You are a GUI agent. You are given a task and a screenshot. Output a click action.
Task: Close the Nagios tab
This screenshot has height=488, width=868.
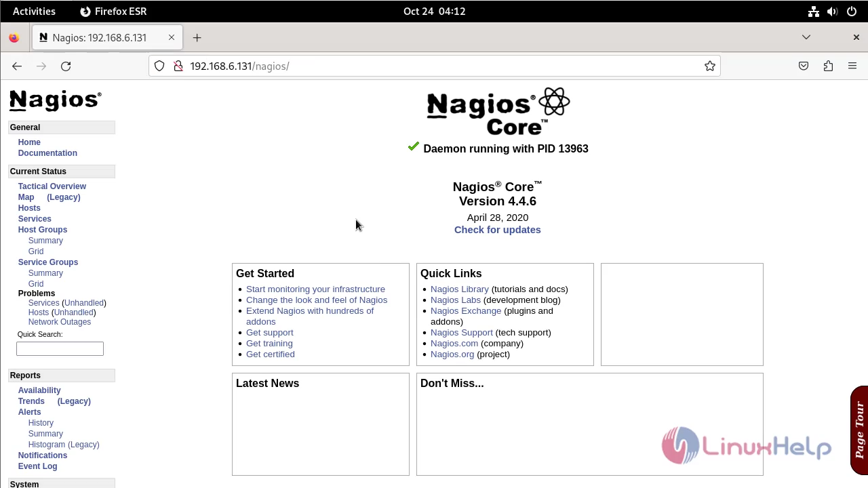[172, 37]
